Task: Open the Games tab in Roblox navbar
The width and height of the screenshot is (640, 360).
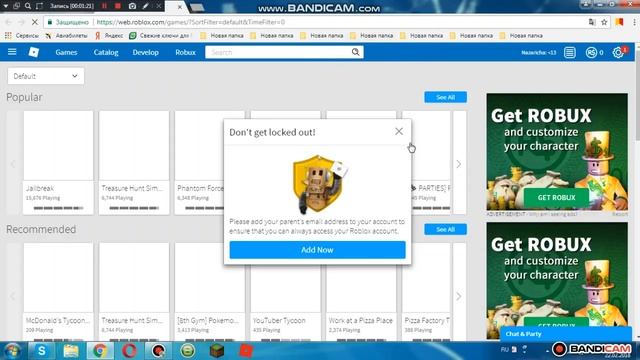Action: tap(66, 52)
